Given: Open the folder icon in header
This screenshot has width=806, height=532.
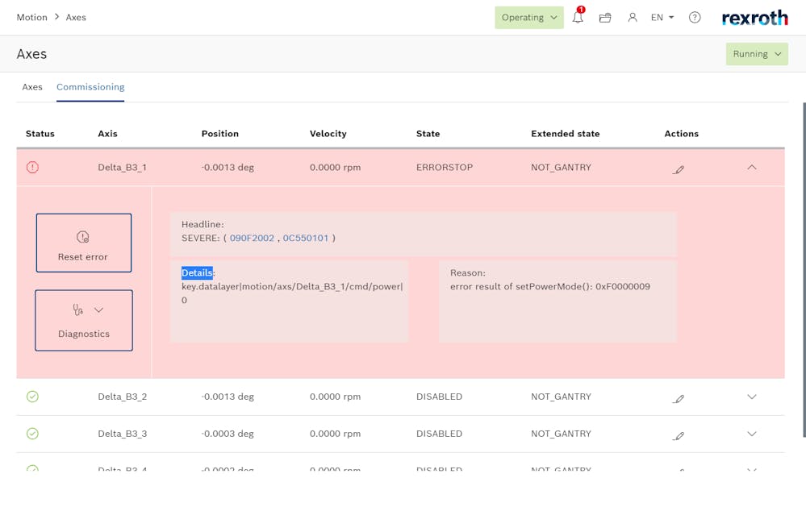Looking at the screenshot, I should (x=605, y=17).
